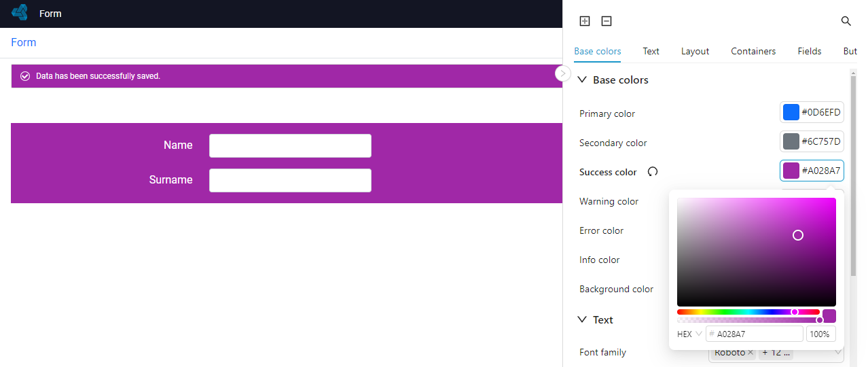Screen dimensions: 868x367
Task: Switch to the Layout tab
Action: point(695,51)
